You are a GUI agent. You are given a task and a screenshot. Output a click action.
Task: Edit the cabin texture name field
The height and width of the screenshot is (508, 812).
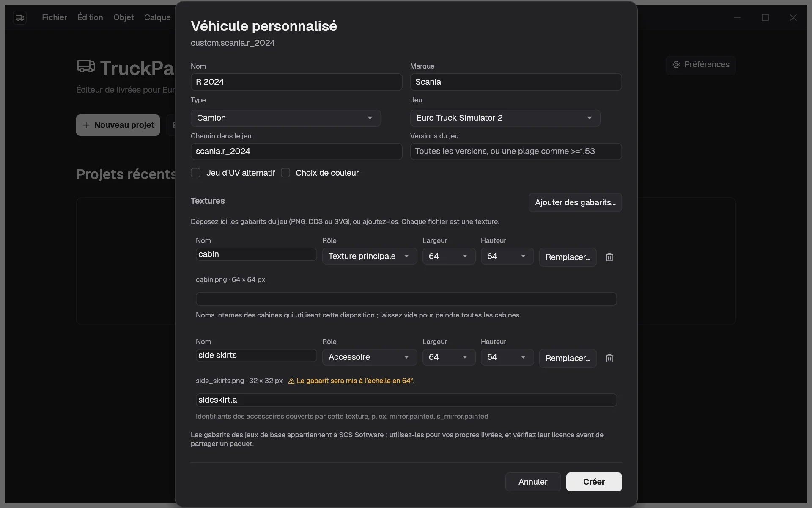256,254
